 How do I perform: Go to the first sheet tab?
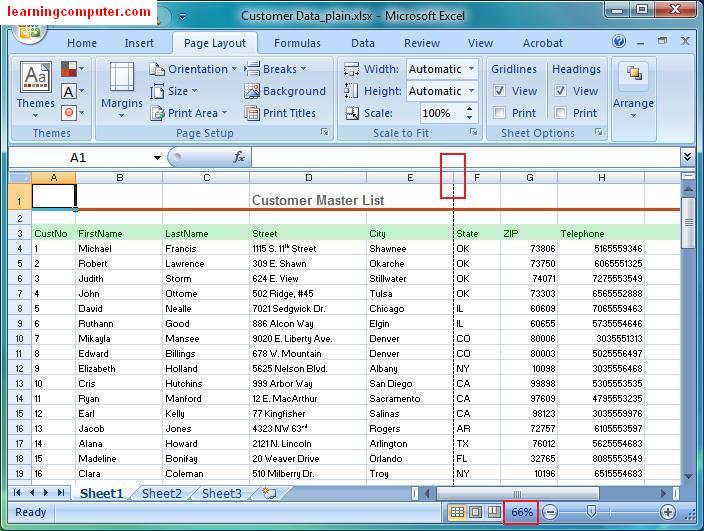tap(17, 493)
